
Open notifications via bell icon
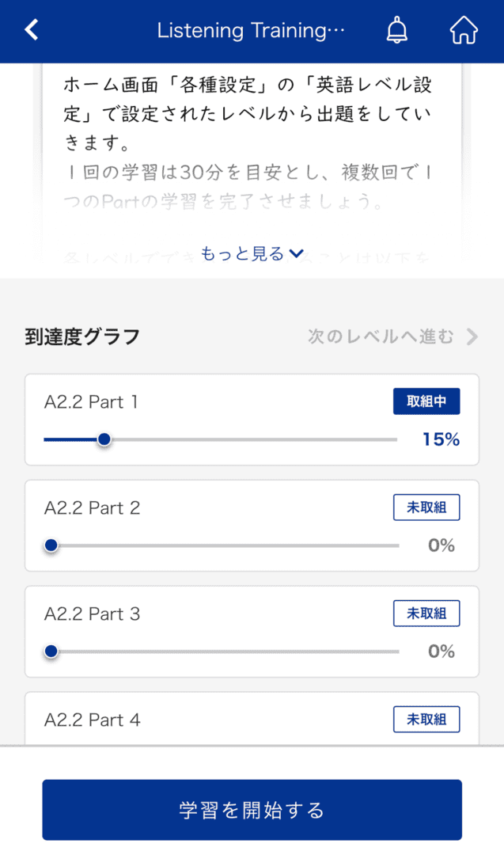(396, 30)
